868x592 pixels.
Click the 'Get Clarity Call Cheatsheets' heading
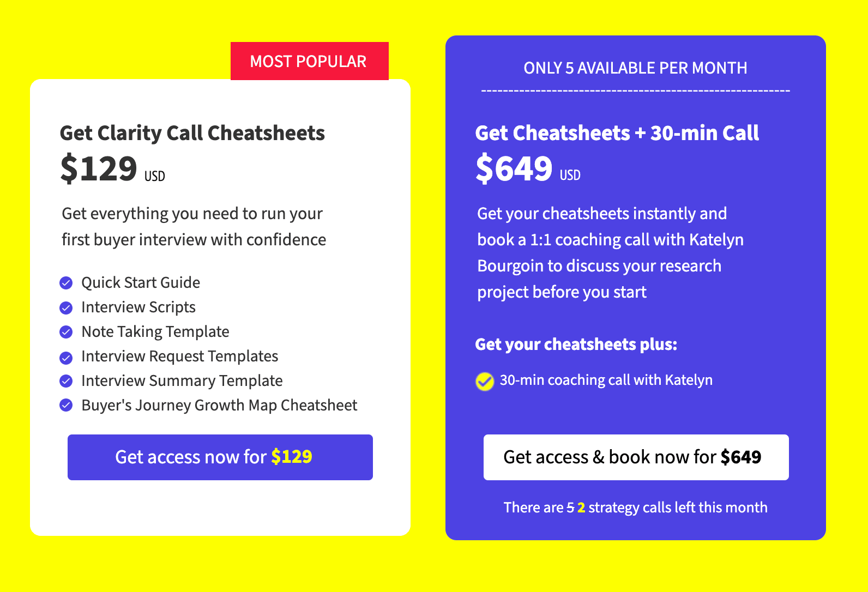[192, 133]
